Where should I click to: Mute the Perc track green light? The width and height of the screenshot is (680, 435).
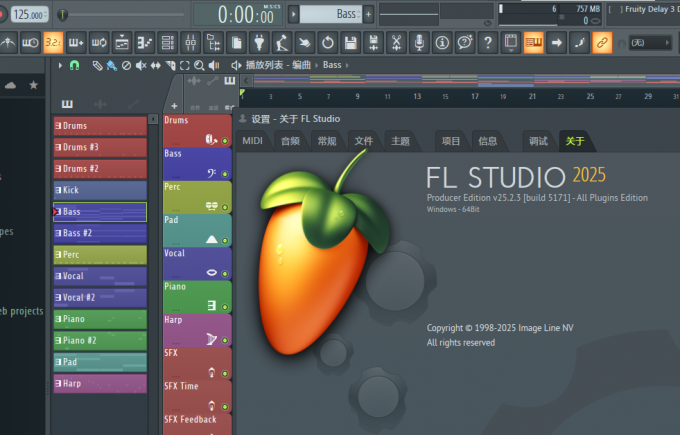point(225,207)
